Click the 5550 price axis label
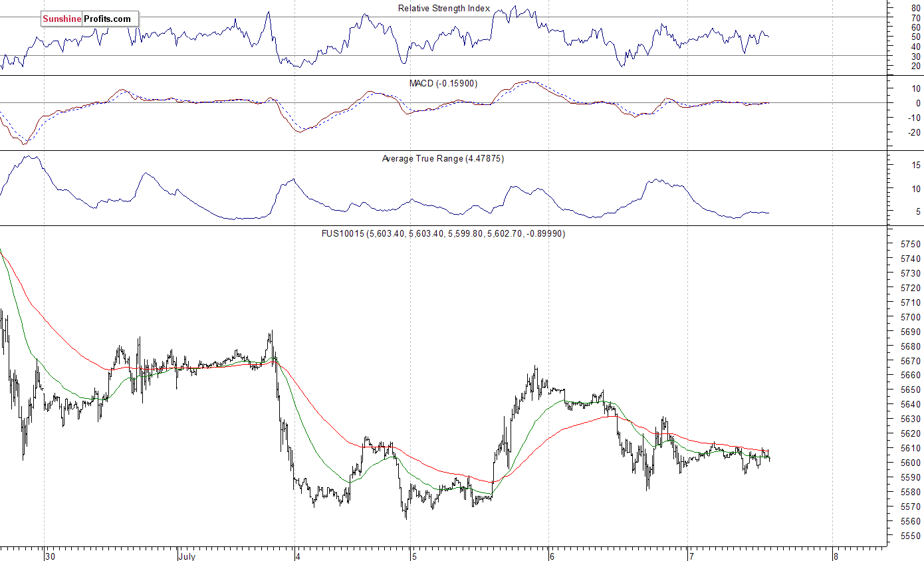This screenshot has height=561, width=924. [x=910, y=536]
